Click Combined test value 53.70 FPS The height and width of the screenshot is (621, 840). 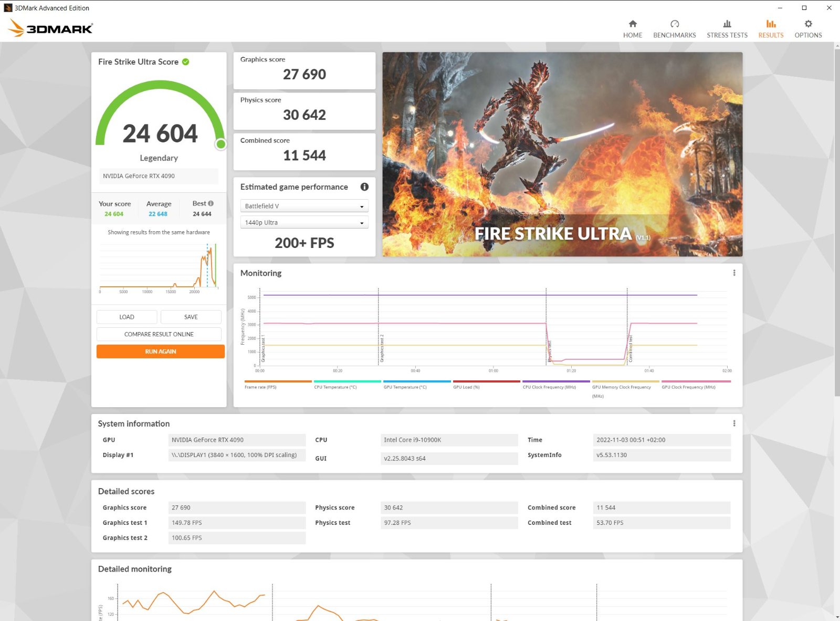pyautogui.click(x=661, y=523)
